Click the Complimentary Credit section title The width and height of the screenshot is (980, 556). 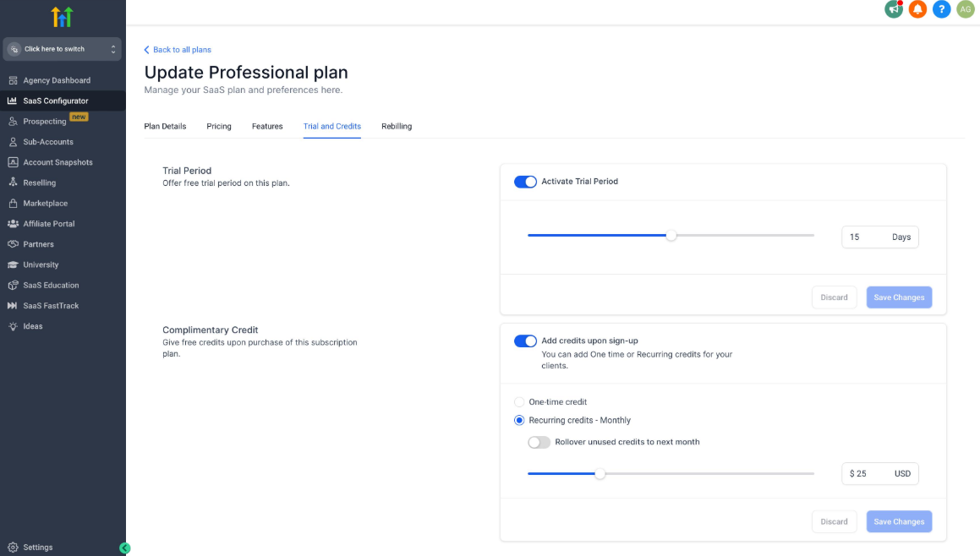[210, 330]
